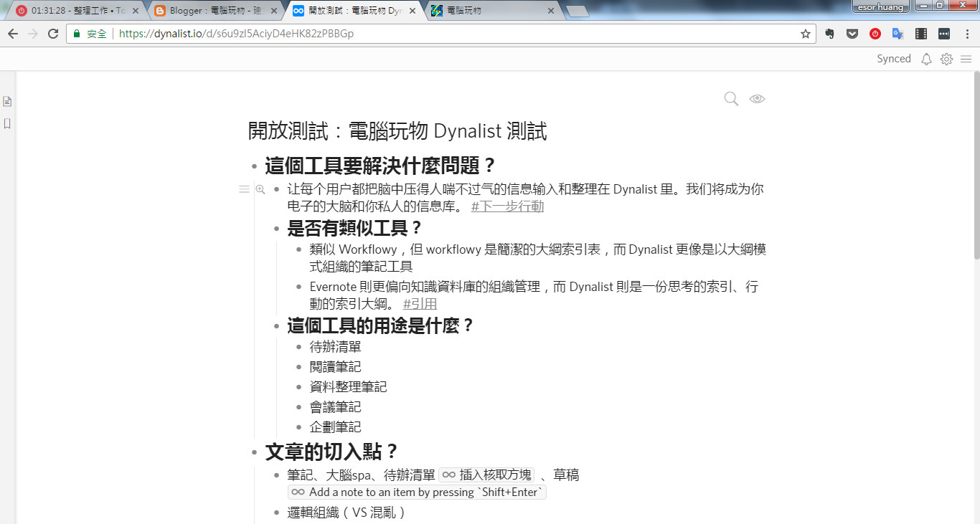The width and height of the screenshot is (980, 524).
Task: Open the Chrome three-dot menu
Action: coord(966,34)
